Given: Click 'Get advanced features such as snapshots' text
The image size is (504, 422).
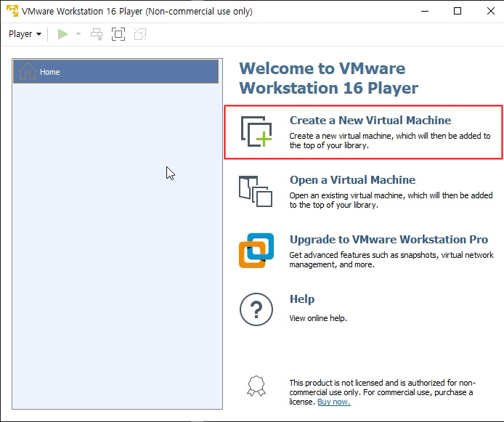Looking at the screenshot, I should coord(391,260).
